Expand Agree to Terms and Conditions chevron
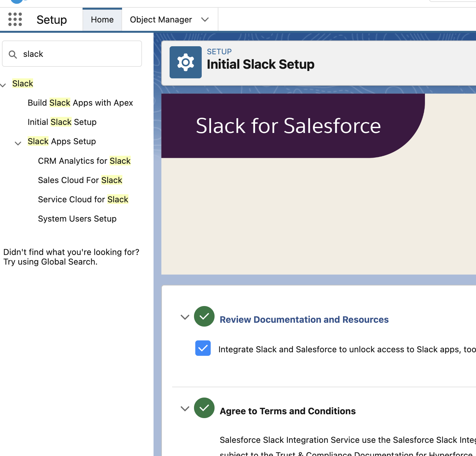Image resolution: width=476 pixels, height=456 pixels. (185, 409)
